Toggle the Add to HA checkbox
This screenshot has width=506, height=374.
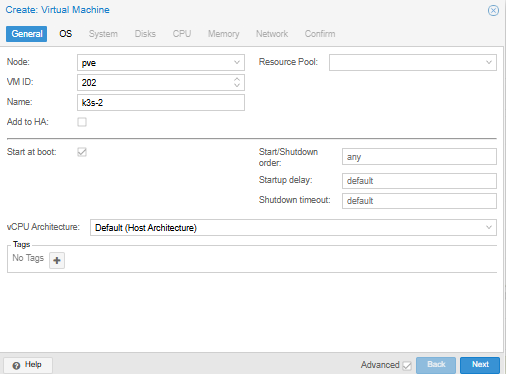coord(82,122)
